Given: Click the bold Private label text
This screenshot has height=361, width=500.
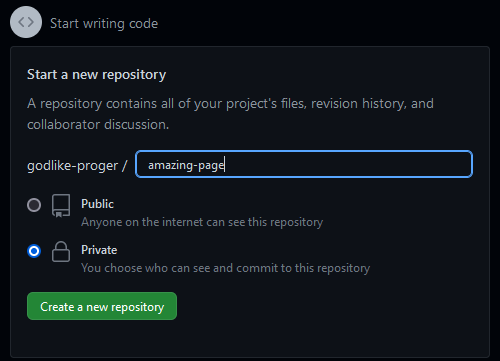Looking at the screenshot, I should tap(99, 250).
